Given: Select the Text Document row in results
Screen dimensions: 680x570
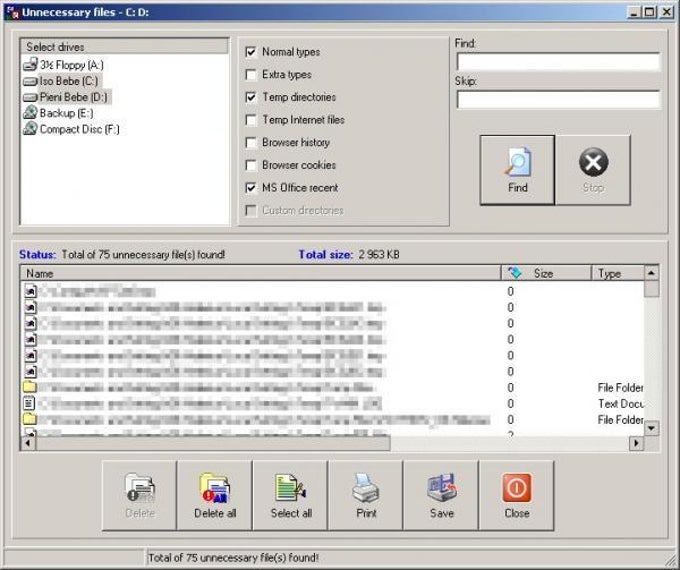Looking at the screenshot, I should tap(333, 403).
